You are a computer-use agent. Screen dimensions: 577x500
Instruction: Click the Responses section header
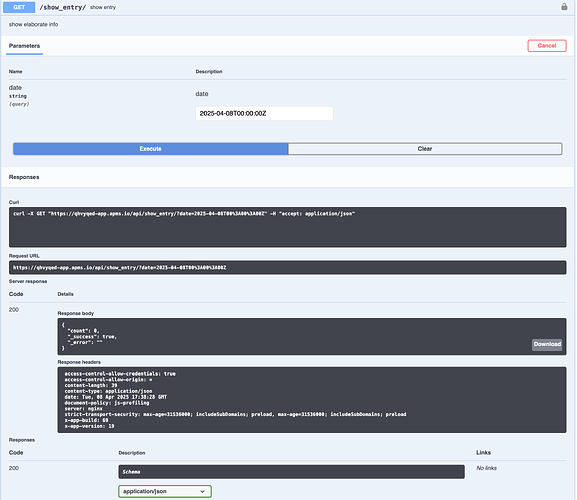pyautogui.click(x=24, y=177)
